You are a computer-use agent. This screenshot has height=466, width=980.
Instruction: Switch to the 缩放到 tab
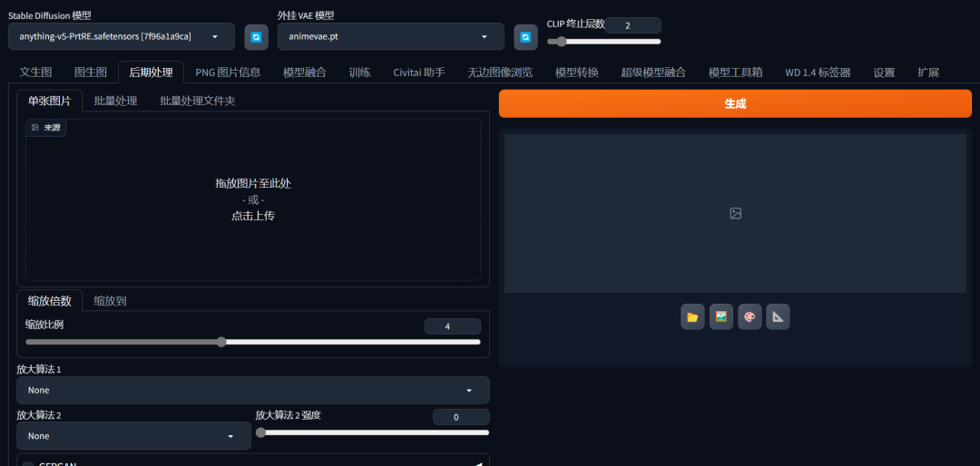point(111,301)
